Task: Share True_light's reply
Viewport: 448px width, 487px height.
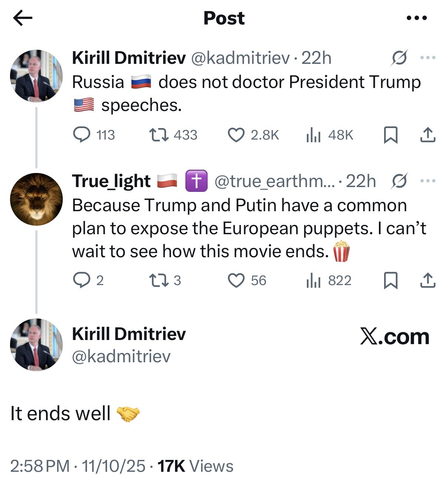Action: click(428, 280)
